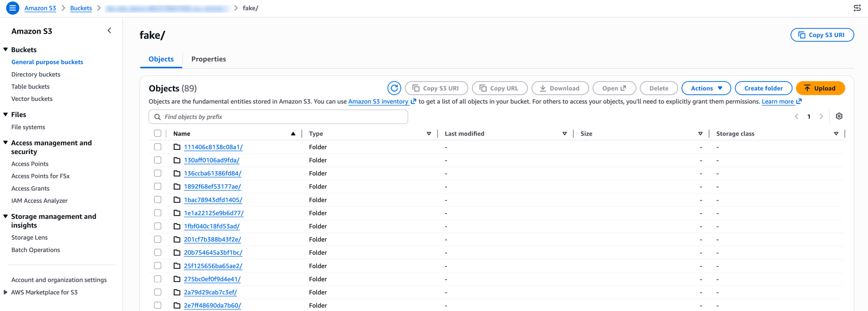
Task: Collapse Storage management and insights section
Action: coord(6,216)
